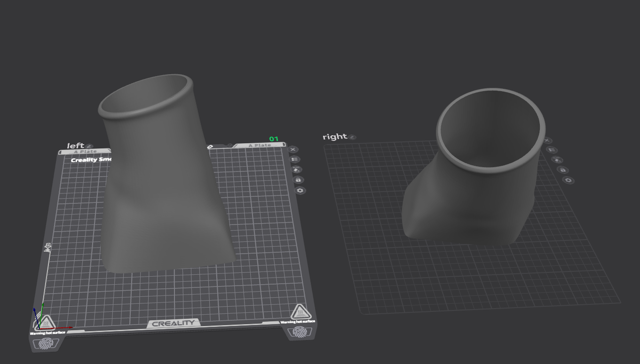Select the plate number 01 label
The image size is (640, 364).
pos(274,139)
